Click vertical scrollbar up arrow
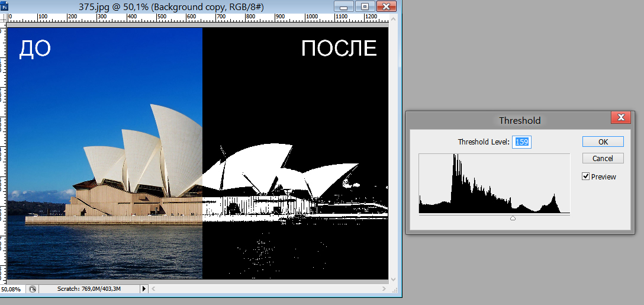This screenshot has width=644, height=305. [x=393, y=19]
